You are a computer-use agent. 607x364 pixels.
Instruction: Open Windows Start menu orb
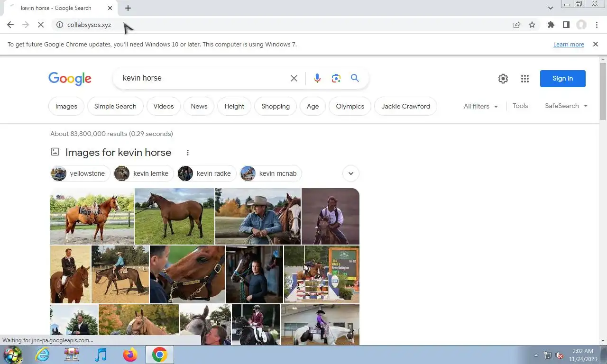pos(13,355)
